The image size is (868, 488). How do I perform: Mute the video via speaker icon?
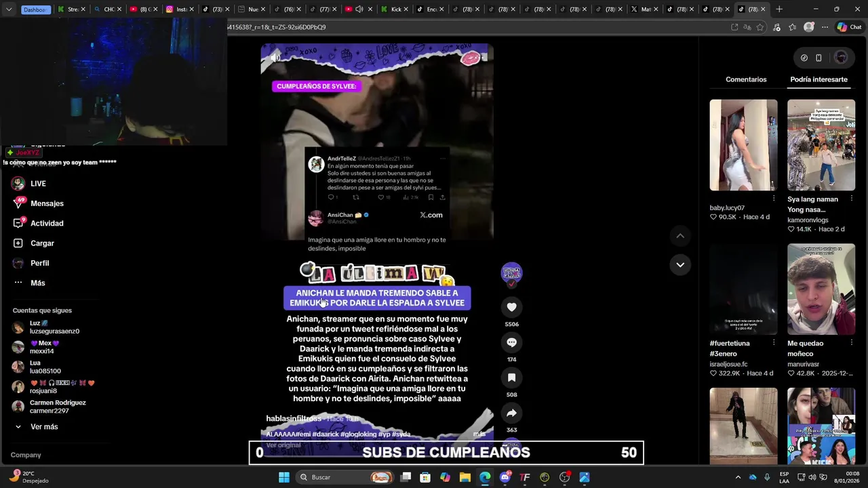point(275,58)
